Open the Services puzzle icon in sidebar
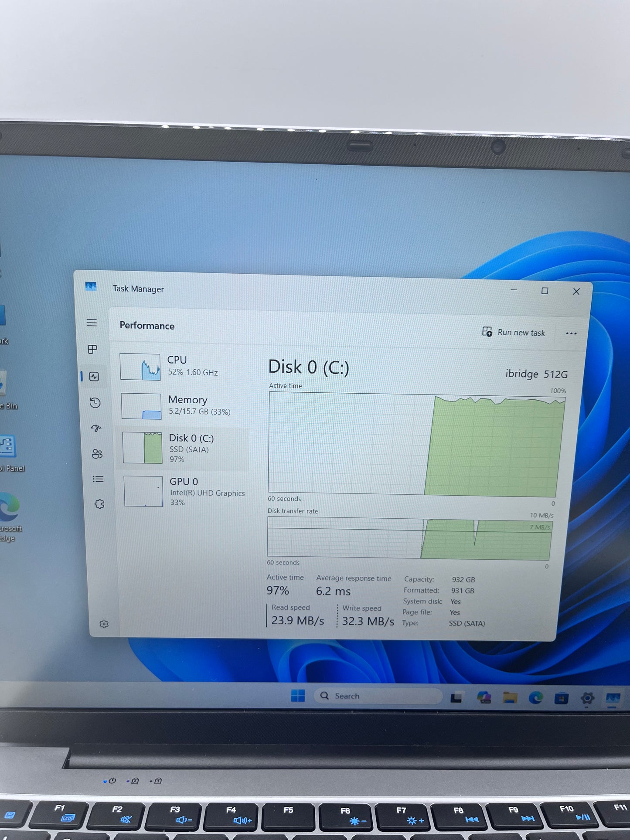Screen dimensions: 630x840 click(99, 504)
